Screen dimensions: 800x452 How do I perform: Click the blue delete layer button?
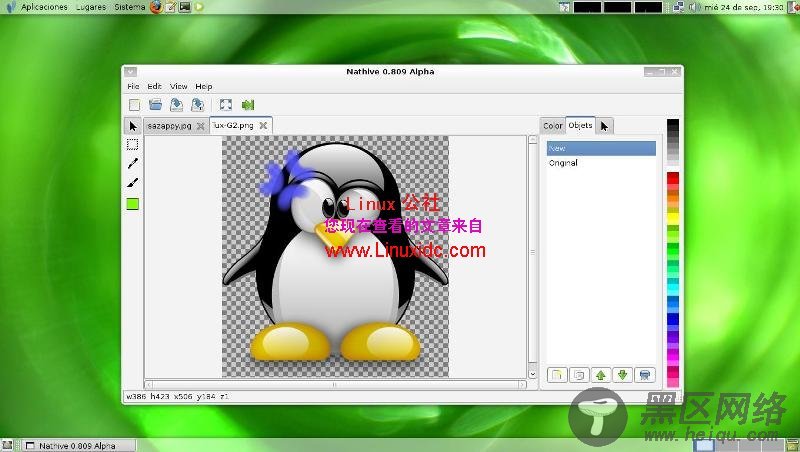pos(645,375)
